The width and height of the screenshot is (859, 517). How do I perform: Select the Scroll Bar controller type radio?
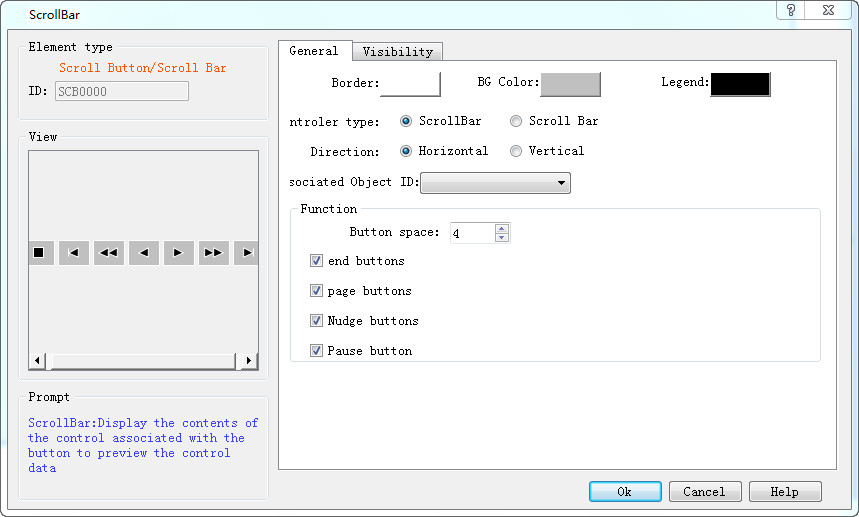pos(516,121)
